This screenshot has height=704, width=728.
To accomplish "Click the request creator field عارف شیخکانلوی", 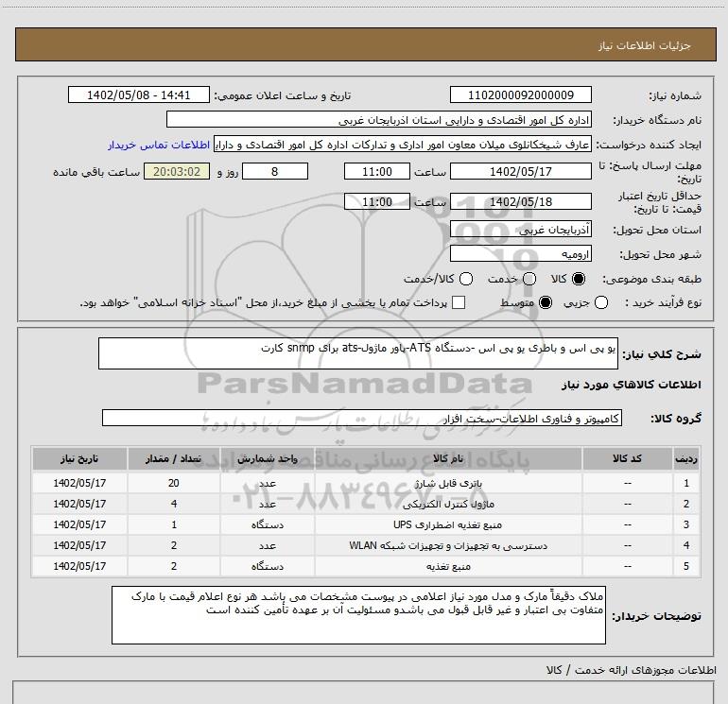I will coord(403,145).
